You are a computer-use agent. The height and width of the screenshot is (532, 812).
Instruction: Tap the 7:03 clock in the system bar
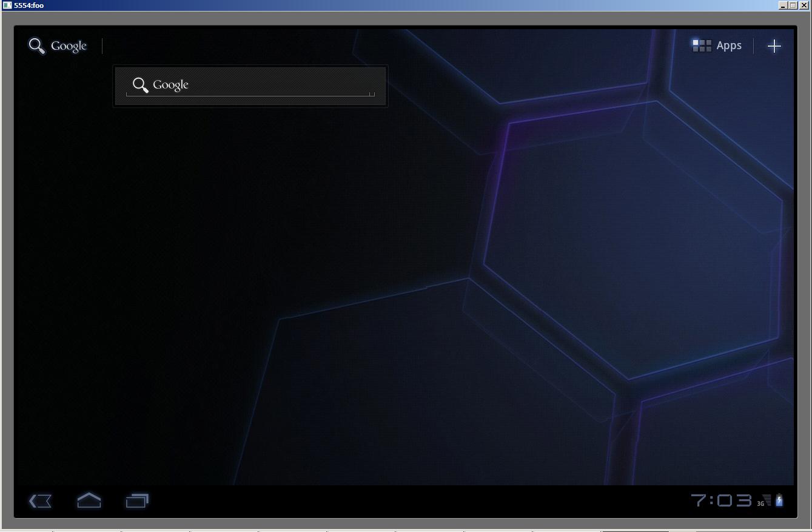click(721, 500)
